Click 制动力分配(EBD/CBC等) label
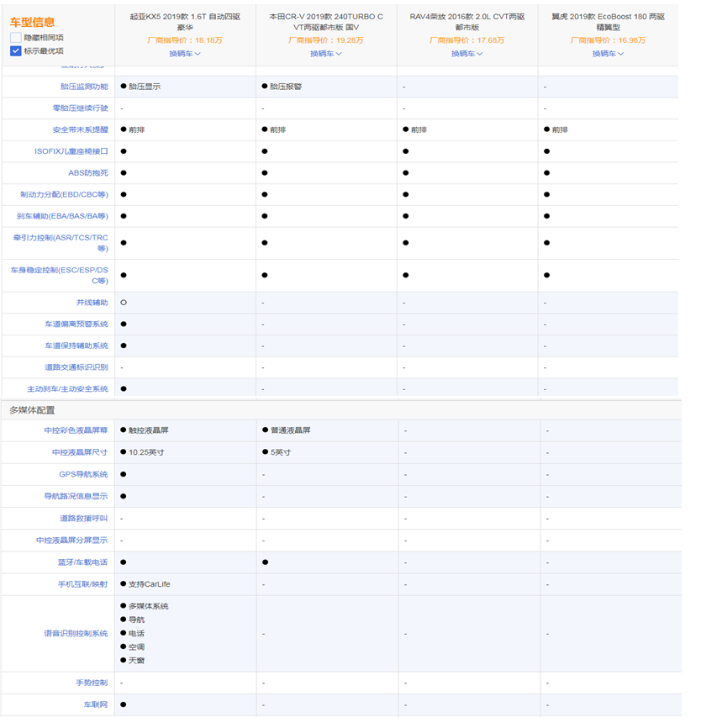This screenshot has width=701, height=728. (64, 194)
